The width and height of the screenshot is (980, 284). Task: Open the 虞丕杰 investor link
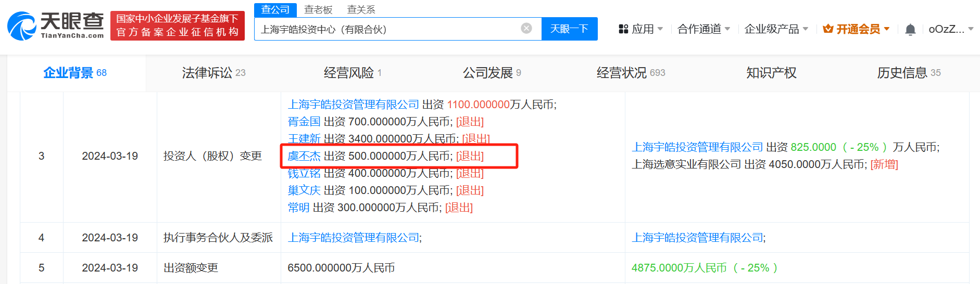click(x=304, y=156)
